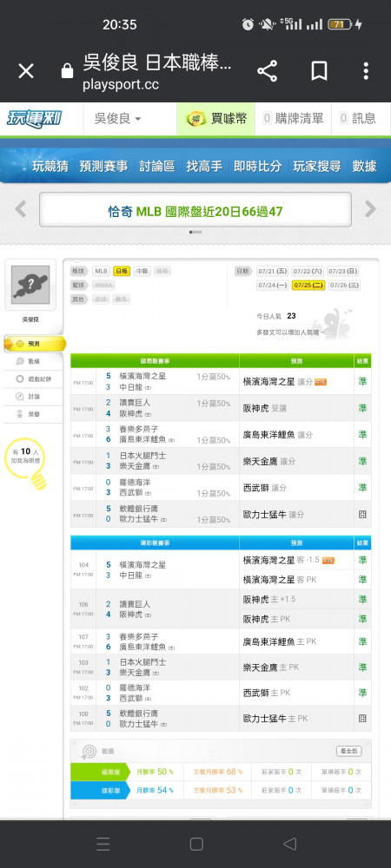Viewport: 391px width, 868px height.
Task: Select date 07/25 (二)
Action: pyautogui.click(x=308, y=285)
